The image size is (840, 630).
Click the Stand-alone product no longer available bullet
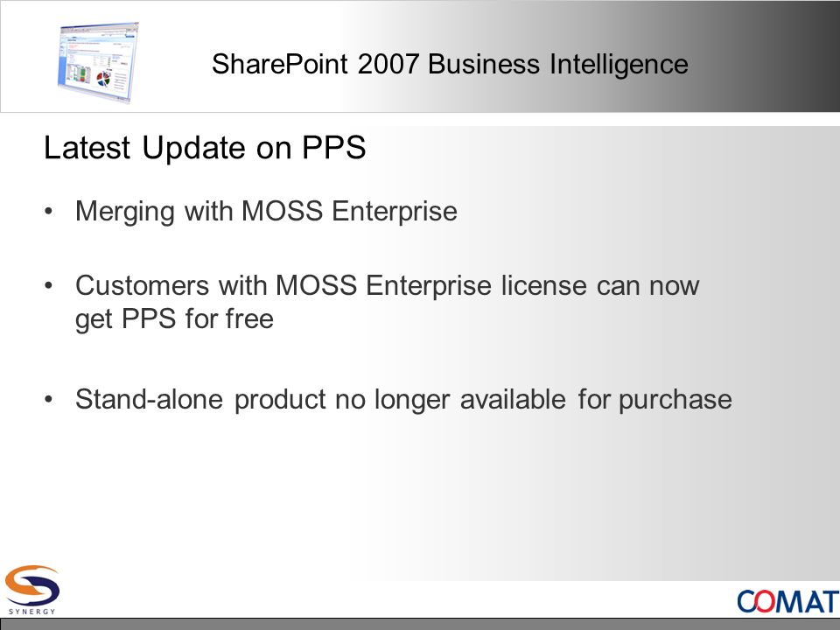403,400
